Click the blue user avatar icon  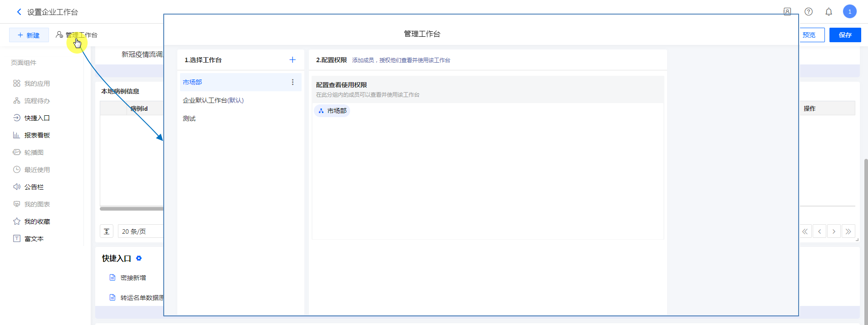[x=849, y=12]
